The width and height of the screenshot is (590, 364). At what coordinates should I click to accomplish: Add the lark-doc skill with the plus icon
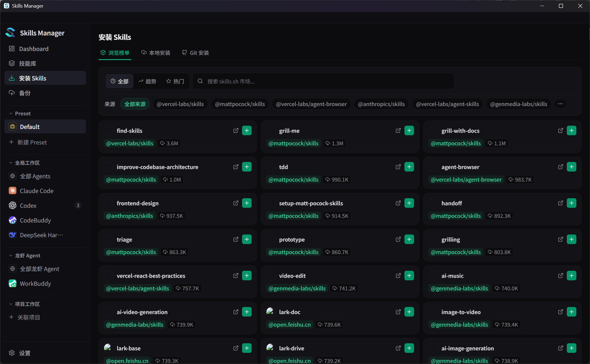tap(409, 312)
